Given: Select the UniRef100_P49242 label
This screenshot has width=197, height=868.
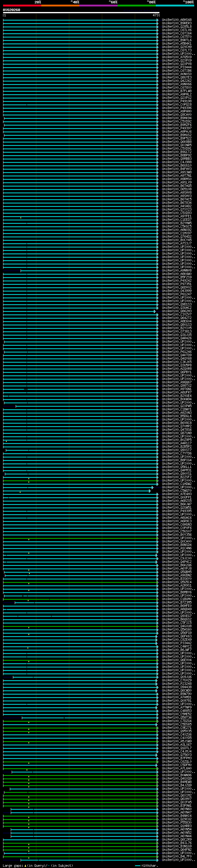Looking at the screenshot, I should pos(177,281).
